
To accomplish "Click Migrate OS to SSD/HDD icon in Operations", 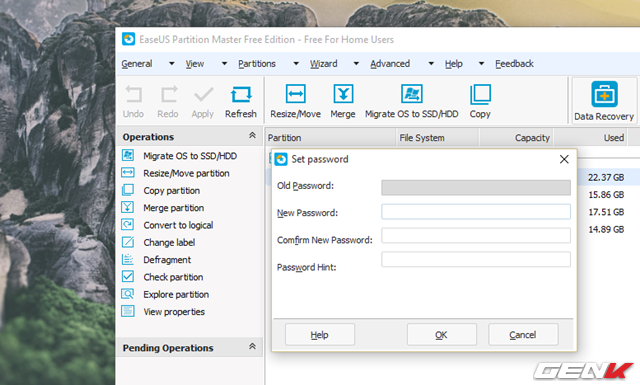I will 128,155.
